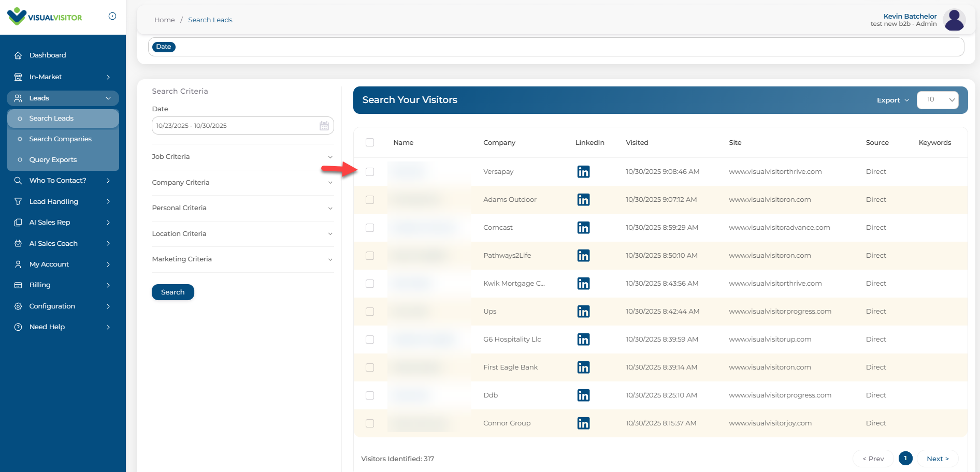Open the rows-per-page dropdown showing 10

point(937,100)
